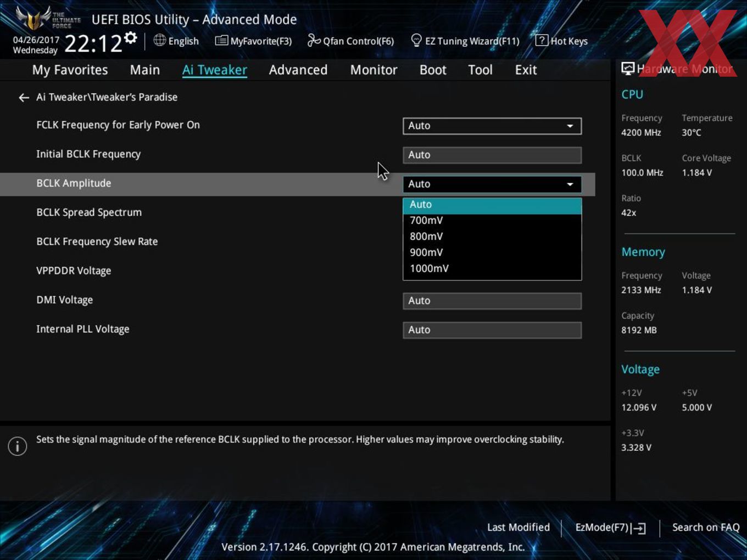This screenshot has height=560, width=747.
Task: Click Memory frequency 2133 MHz
Action: point(641,290)
